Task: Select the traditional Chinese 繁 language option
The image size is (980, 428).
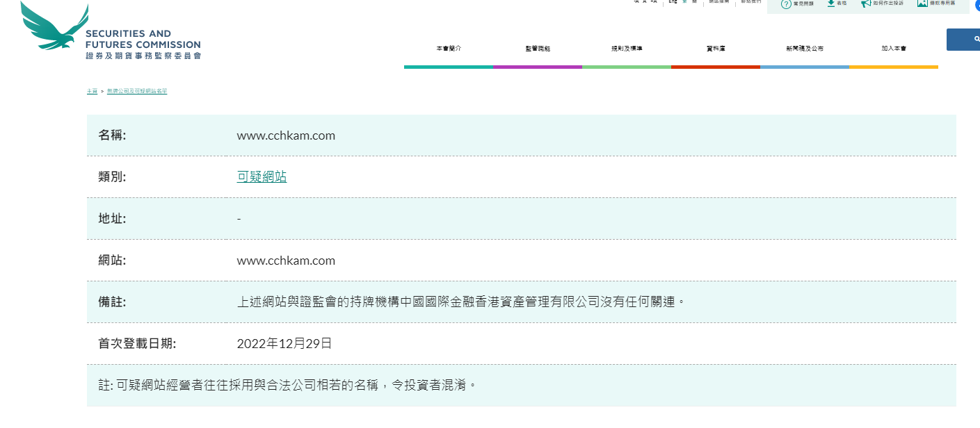Action: click(x=693, y=2)
